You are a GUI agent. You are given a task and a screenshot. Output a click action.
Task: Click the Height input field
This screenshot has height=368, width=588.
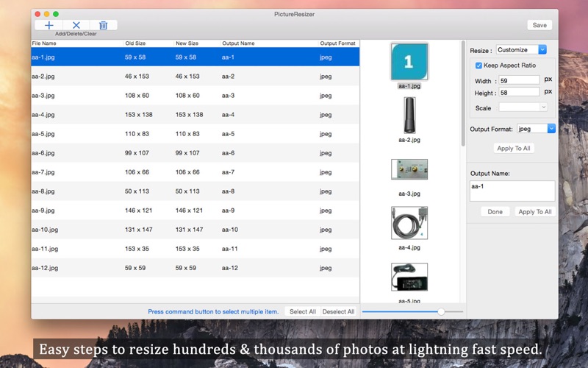pos(519,93)
